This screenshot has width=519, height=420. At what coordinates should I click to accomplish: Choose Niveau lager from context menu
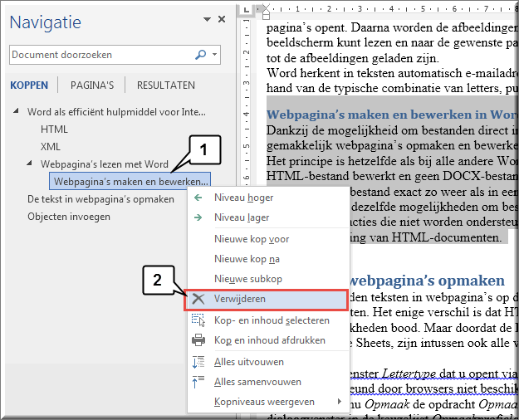tap(268, 217)
